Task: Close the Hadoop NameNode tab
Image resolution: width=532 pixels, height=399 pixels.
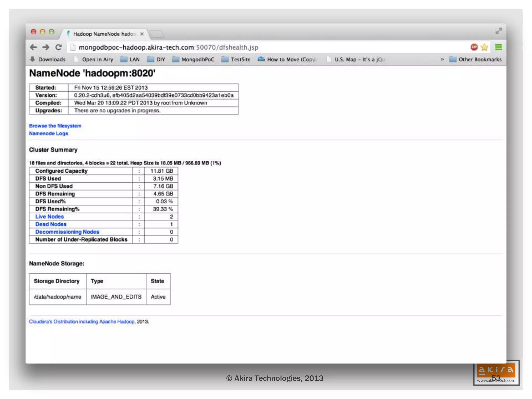Action: coord(142,34)
